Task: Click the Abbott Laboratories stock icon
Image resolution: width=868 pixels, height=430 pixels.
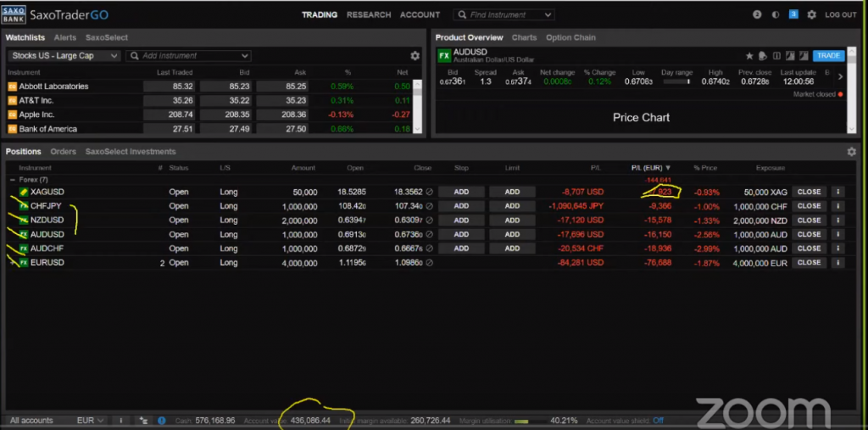Action: click(x=12, y=87)
